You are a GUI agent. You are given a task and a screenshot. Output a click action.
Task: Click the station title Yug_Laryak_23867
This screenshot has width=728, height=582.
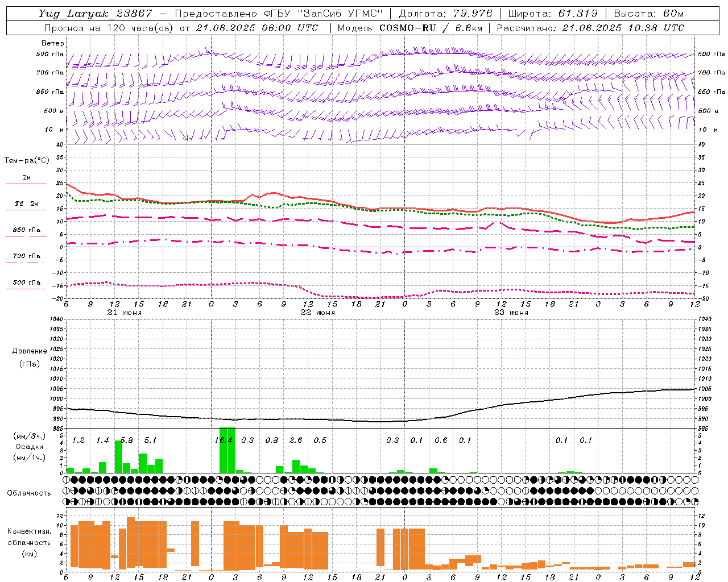point(96,14)
